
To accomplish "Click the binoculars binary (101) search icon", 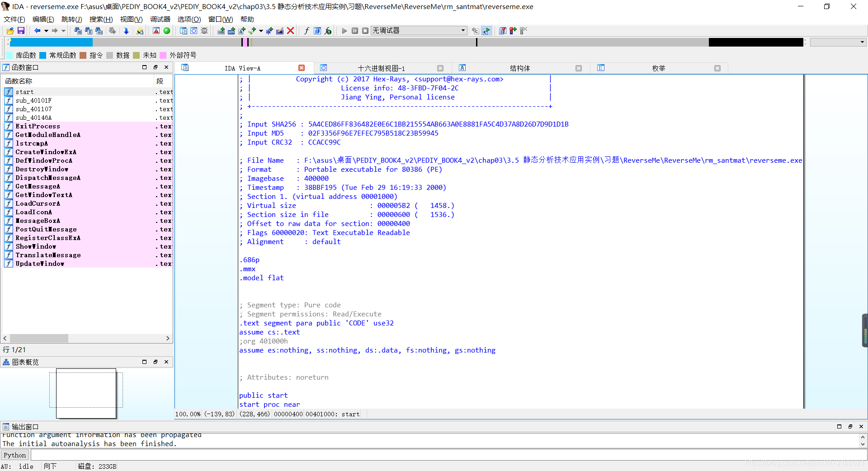I will [x=99, y=31].
